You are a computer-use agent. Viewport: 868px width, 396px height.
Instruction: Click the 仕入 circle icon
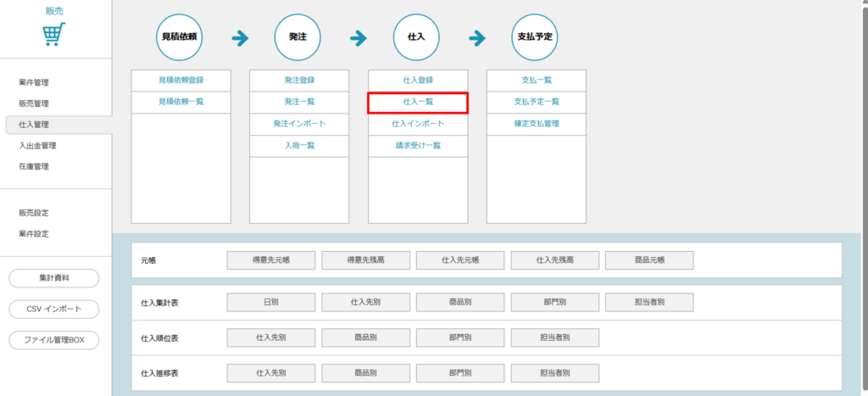coord(416,38)
